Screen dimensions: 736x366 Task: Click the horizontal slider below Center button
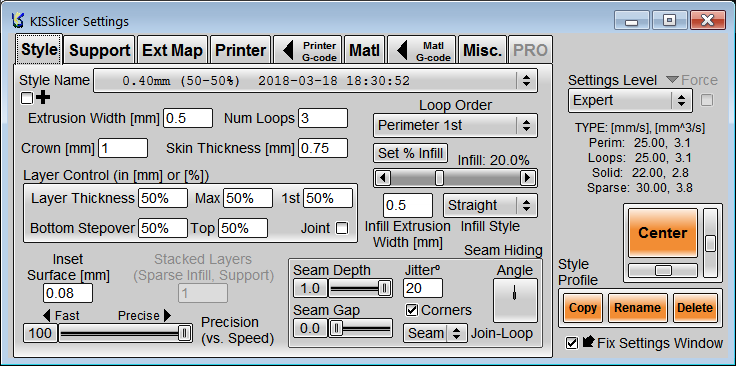(663, 270)
